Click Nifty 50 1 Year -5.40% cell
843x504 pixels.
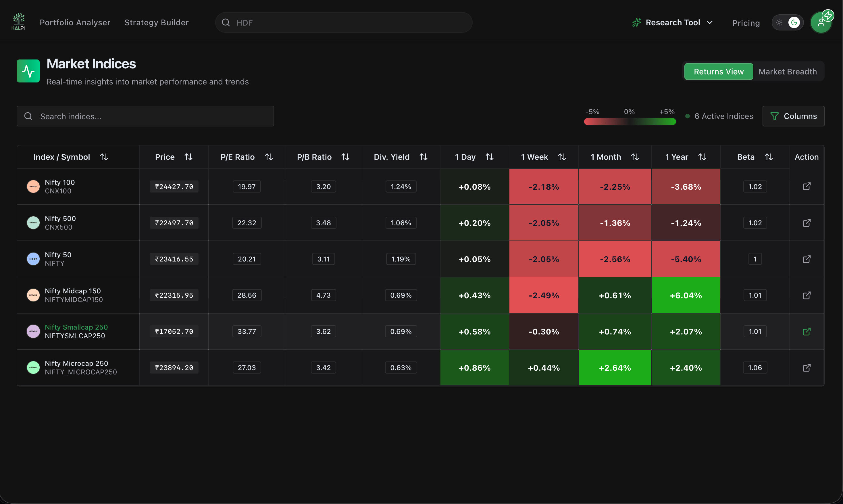coord(686,259)
